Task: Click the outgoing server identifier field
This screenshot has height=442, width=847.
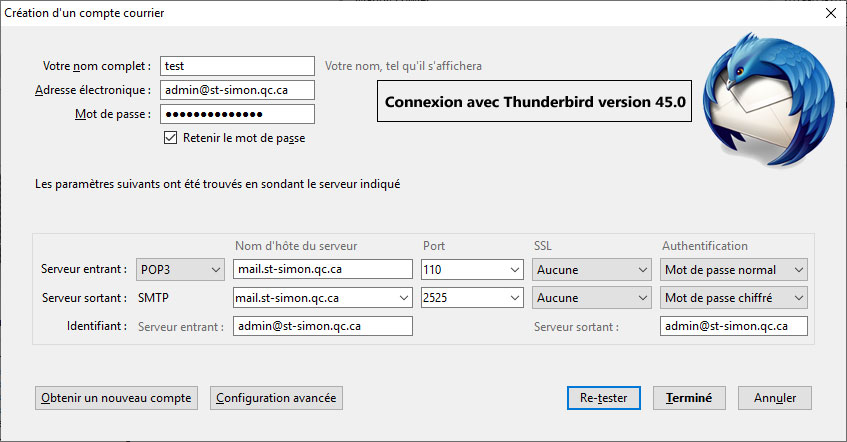Action: [734, 326]
